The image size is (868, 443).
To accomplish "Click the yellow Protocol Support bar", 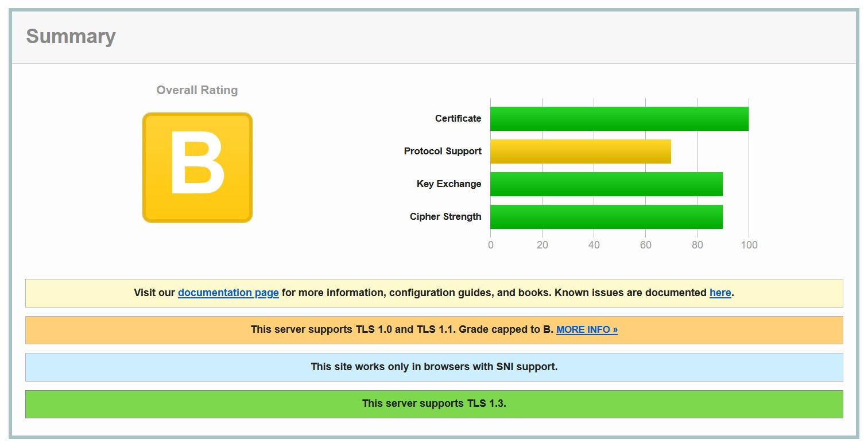I will coord(580,151).
